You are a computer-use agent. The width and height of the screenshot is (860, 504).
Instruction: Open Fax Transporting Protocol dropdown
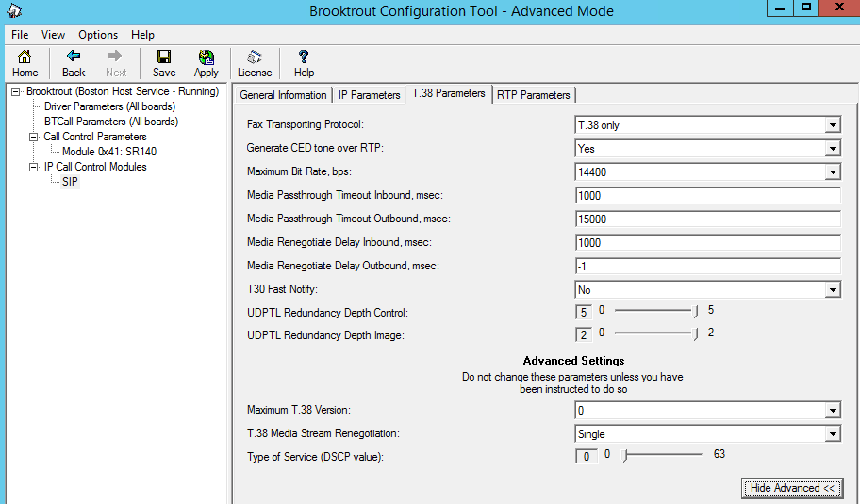click(x=833, y=125)
